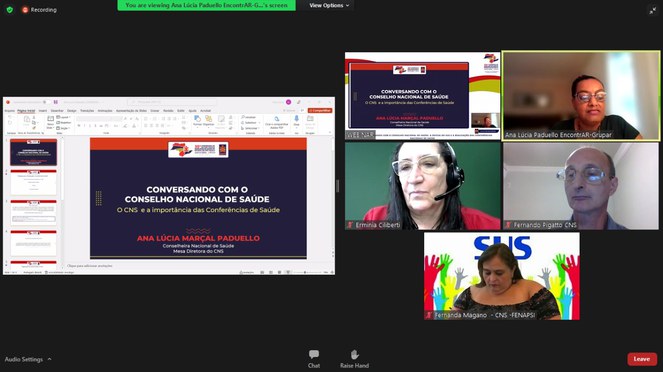
Task: Open the Apresentação de Slides tab
Action: [132, 111]
